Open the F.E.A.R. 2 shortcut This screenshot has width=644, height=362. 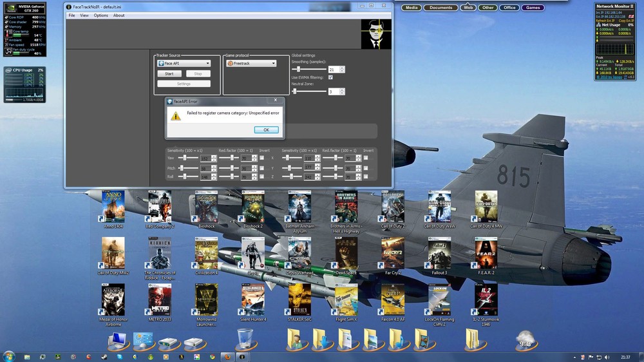click(x=486, y=256)
